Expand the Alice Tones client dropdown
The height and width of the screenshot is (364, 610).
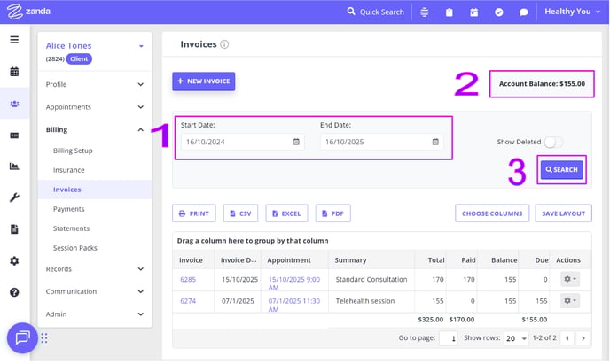[140, 46]
